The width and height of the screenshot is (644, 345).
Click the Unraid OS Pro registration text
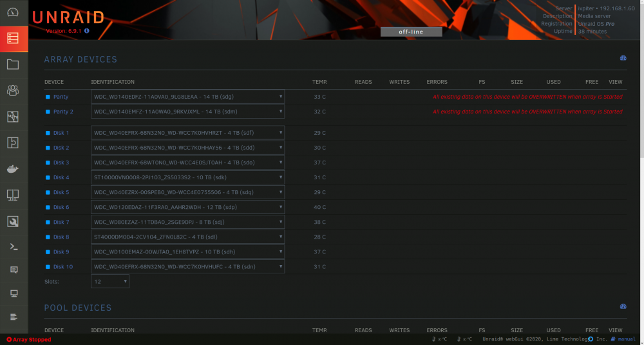(596, 24)
